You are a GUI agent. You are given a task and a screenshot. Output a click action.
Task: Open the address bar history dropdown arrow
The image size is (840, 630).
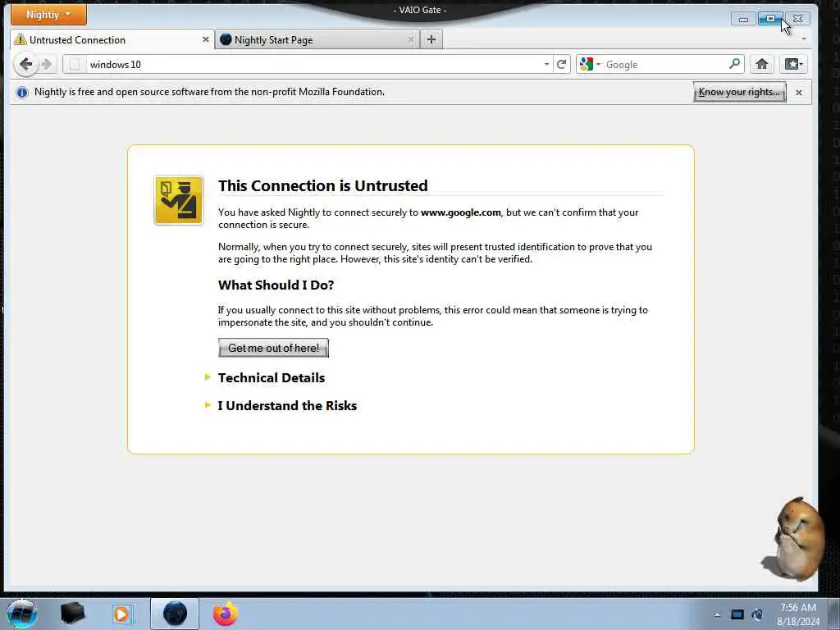(546, 64)
